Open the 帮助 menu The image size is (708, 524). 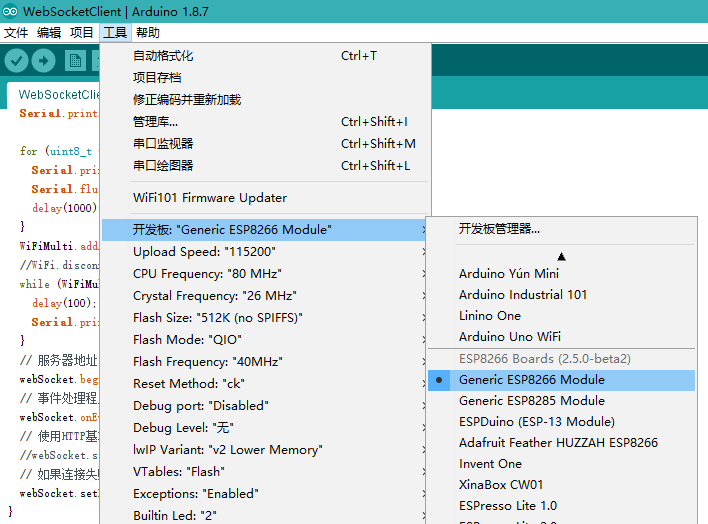tap(148, 33)
